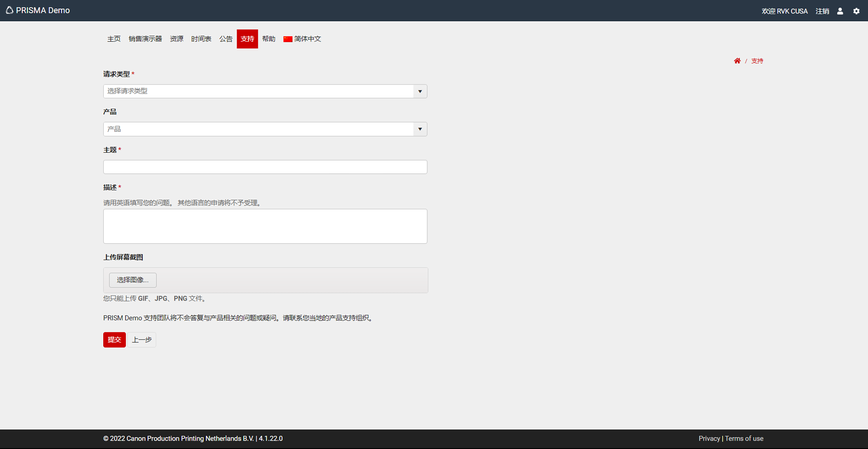Open the settings gear icon
This screenshot has height=449, width=868.
coord(856,11)
